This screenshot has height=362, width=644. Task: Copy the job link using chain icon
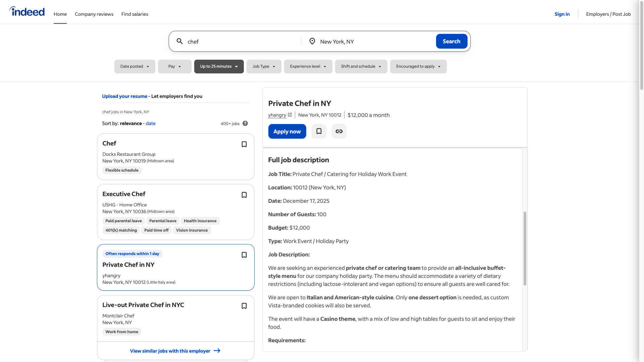(339, 131)
